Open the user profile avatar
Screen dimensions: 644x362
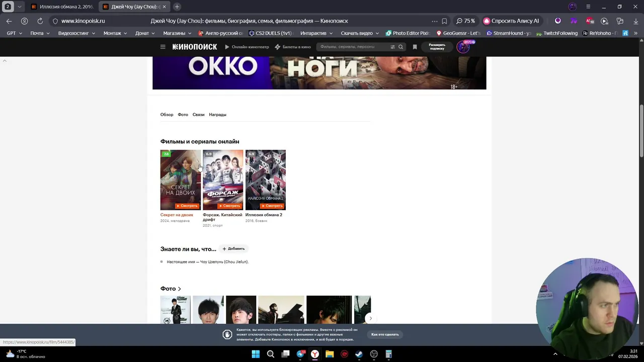click(x=463, y=47)
